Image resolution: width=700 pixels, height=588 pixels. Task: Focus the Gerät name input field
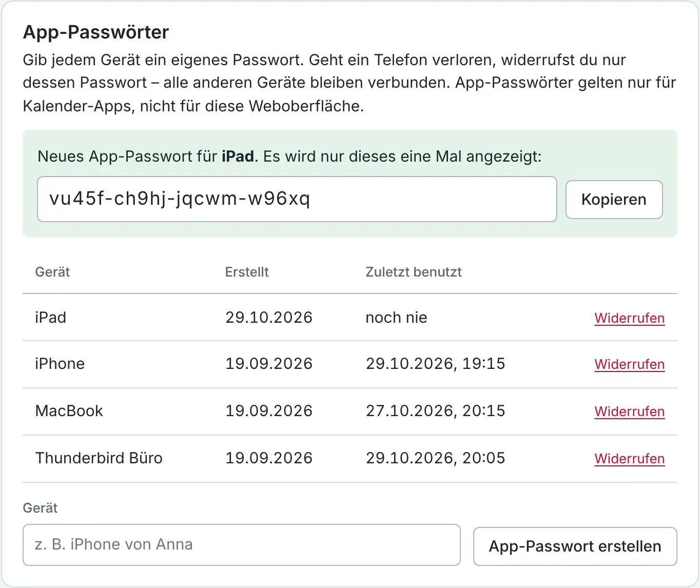point(242,545)
